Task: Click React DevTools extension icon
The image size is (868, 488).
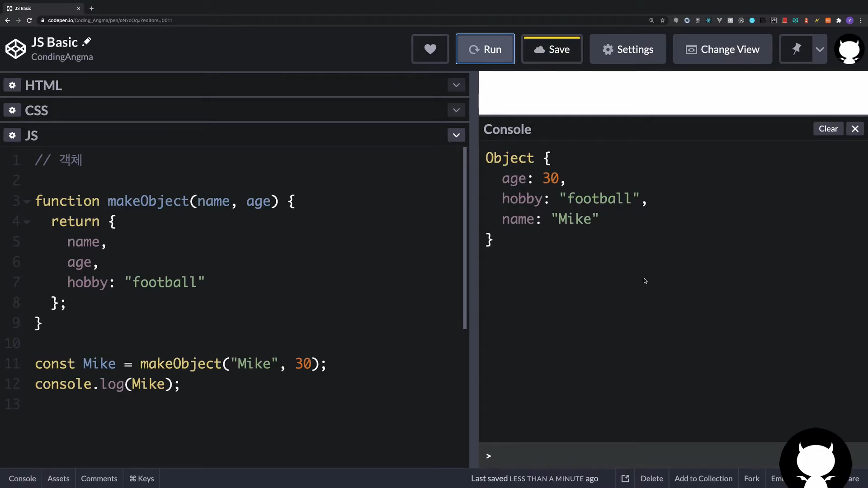Action: 708,20
